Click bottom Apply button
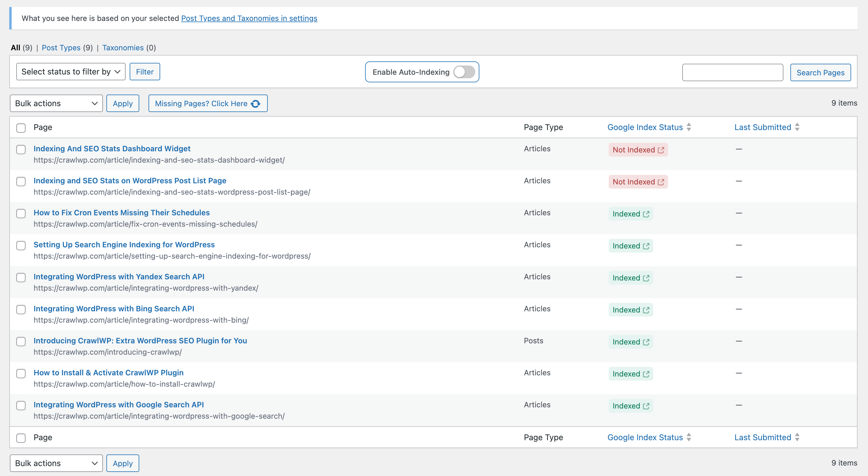Image resolution: width=868 pixels, height=476 pixels. [123, 463]
